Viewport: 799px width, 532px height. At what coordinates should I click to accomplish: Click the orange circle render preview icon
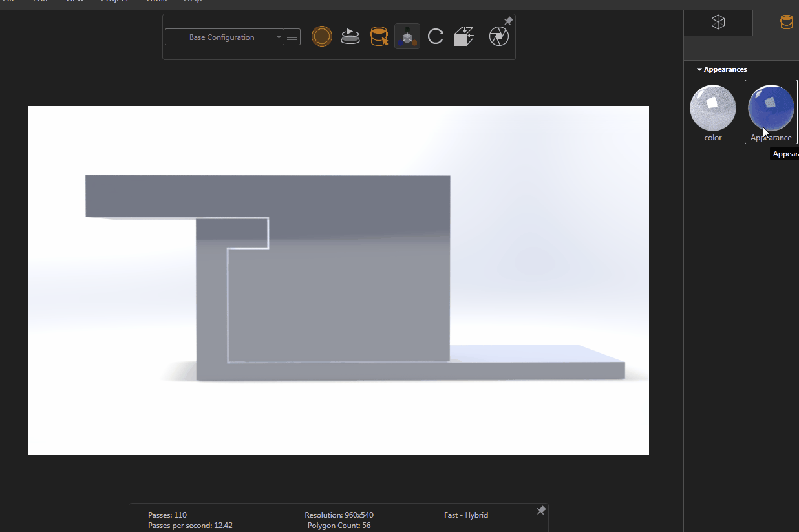click(322, 36)
